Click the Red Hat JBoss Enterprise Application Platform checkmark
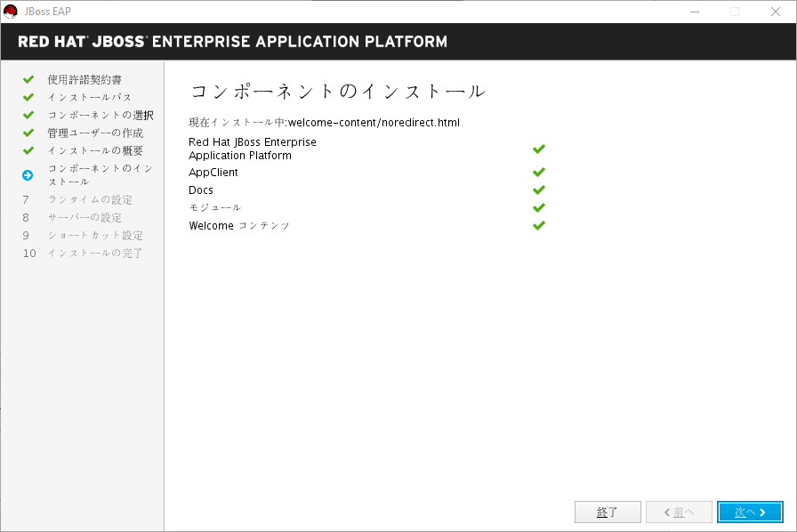Screen dimensions: 797x532 pyautogui.click(x=539, y=149)
